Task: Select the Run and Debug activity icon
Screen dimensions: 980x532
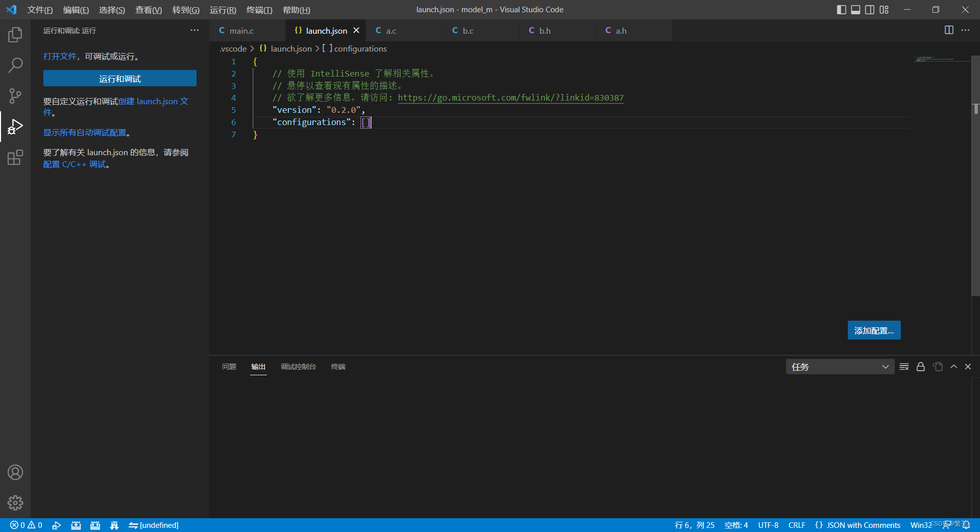Action: pos(15,126)
